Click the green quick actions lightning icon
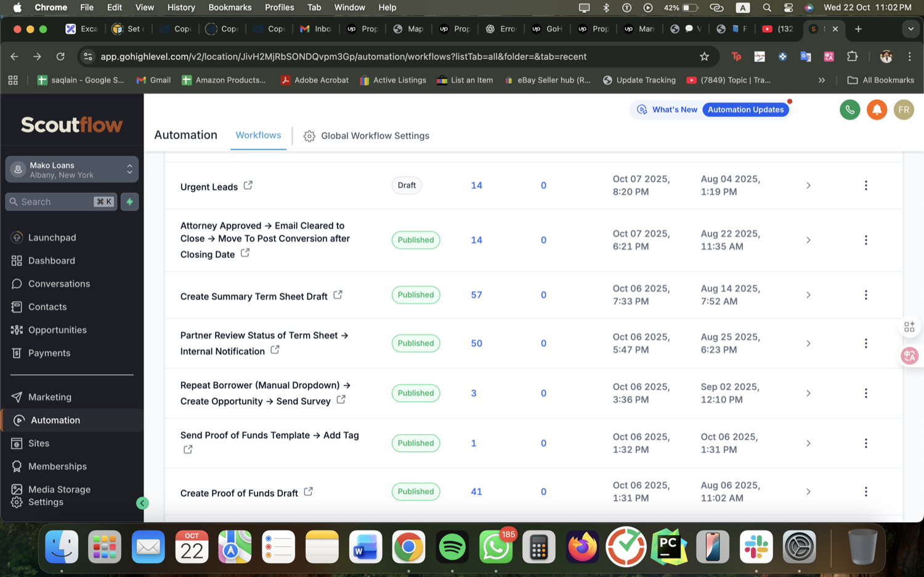The height and width of the screenshot is (577, 924). point(129,202)
